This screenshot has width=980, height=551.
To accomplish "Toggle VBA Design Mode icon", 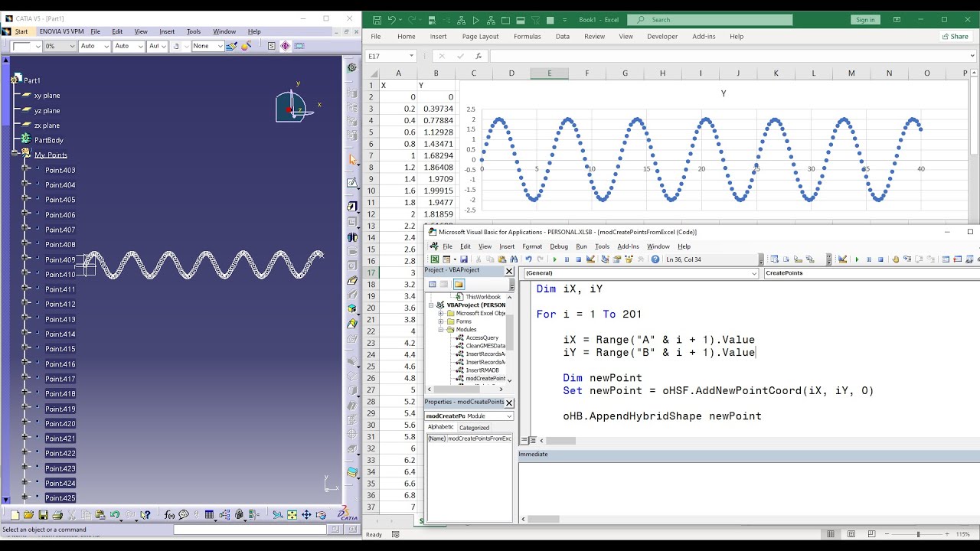I will pos(590,259).
